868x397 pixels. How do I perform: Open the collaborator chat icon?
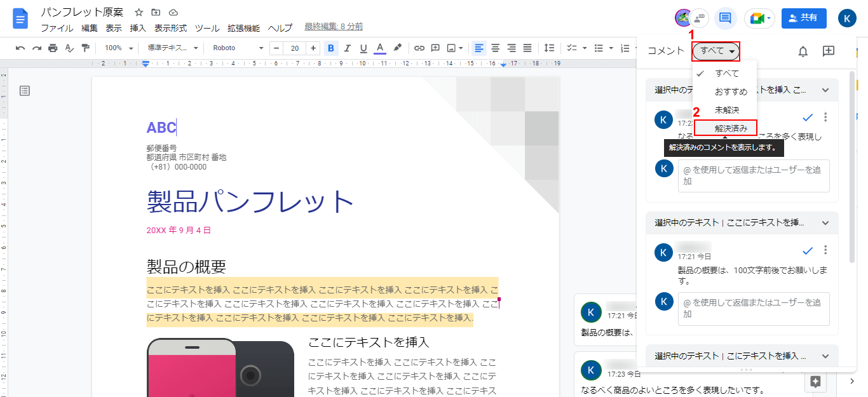[x=700, y=18]
